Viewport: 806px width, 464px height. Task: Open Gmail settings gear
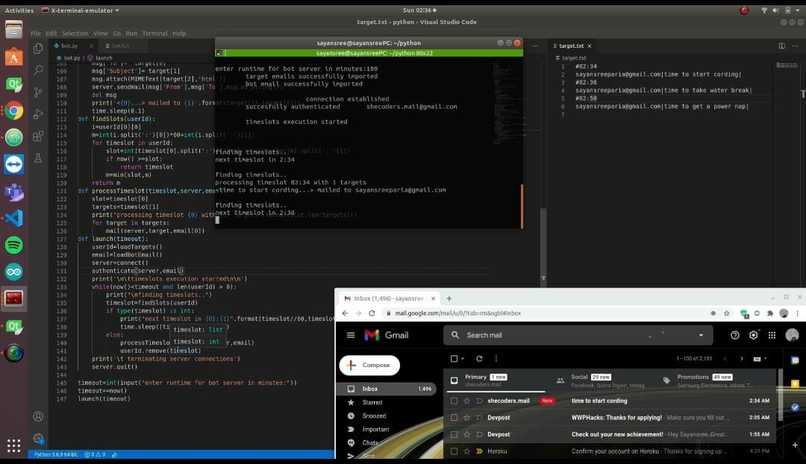(x=753, y=335)
